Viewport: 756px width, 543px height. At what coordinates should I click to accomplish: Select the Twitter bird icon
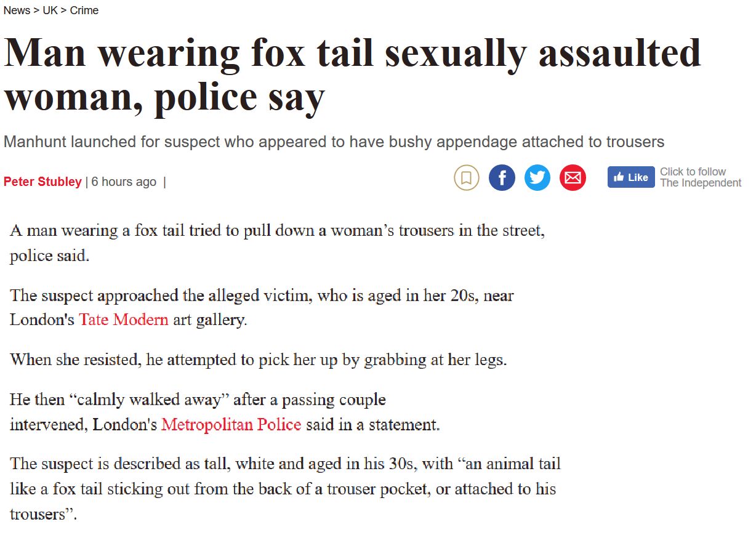pos(537,177)
